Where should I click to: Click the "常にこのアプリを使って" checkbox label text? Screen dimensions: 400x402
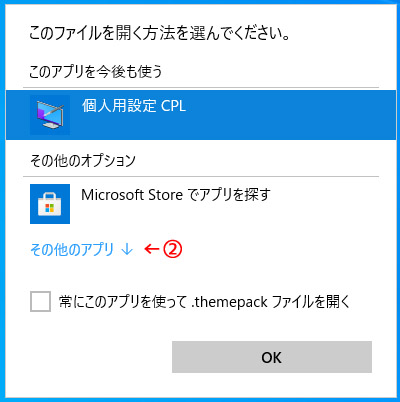click(123, 302)
